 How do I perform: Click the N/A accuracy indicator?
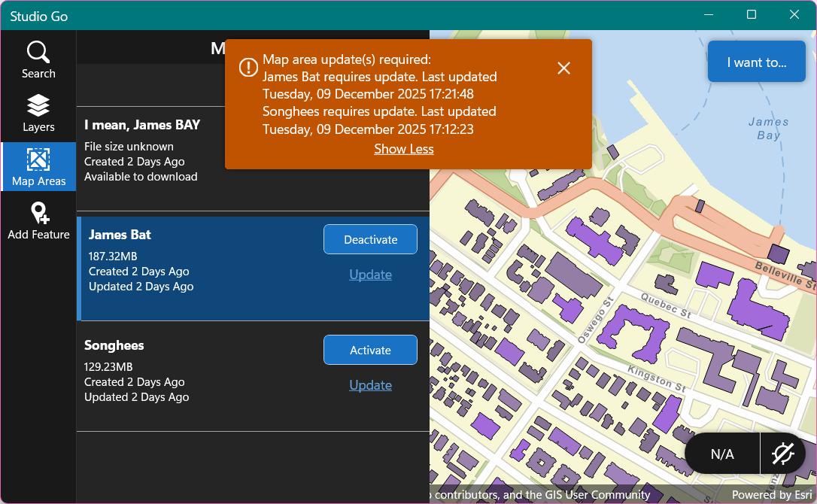click(722, 454)
